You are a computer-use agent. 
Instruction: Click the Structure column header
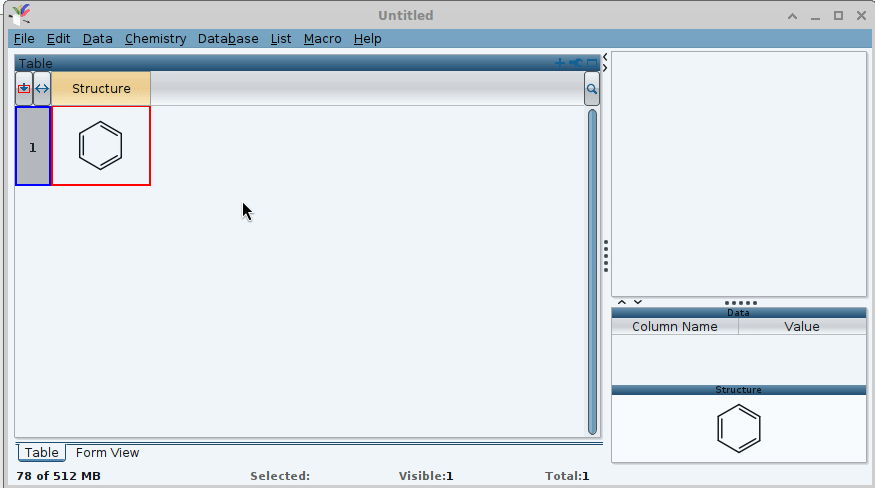[101, 89]
